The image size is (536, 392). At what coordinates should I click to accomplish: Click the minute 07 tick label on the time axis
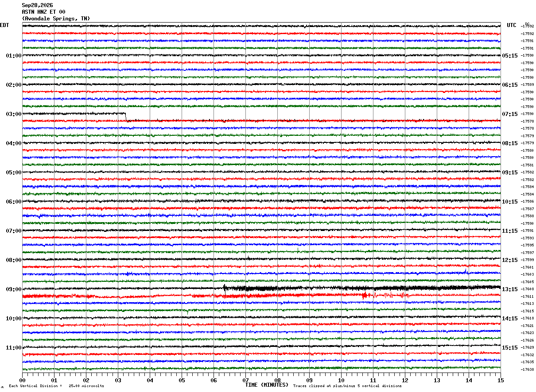(x=245, y=380)
